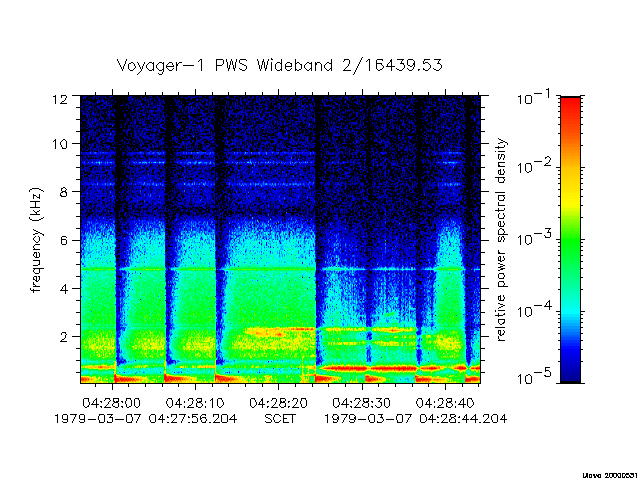Click the 04:28:20 time tick label
Image resolution: width=640 pixels, height=480 pixels.
(278, 403)
